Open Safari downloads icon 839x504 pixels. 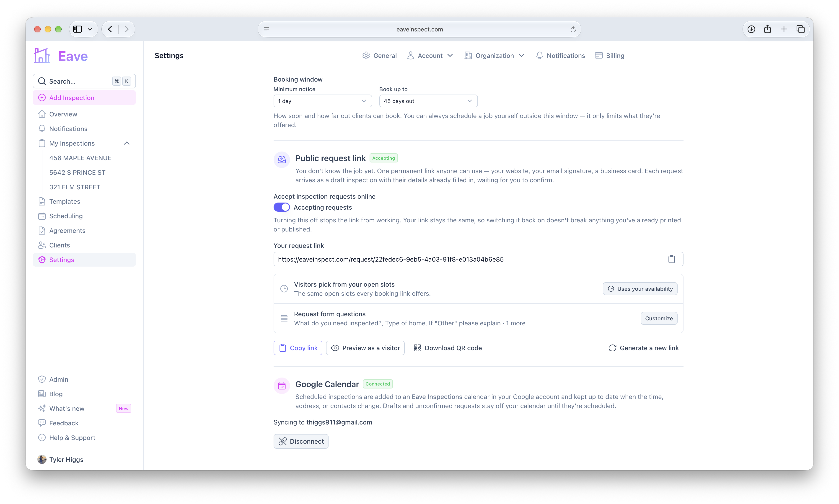(x=751, y=29)
